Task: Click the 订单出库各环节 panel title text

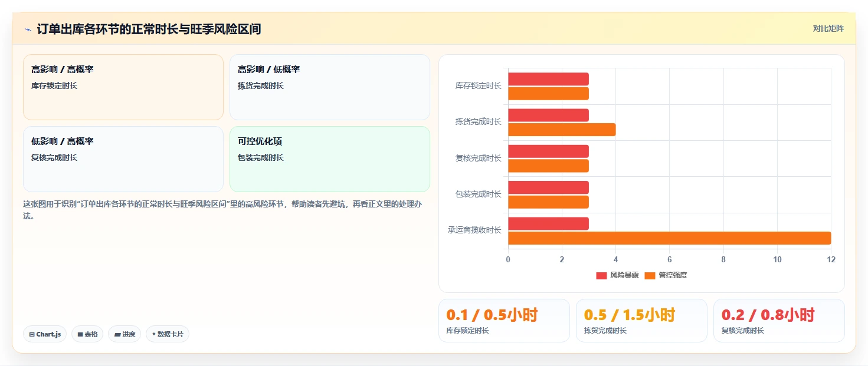Action: point(149,29)
